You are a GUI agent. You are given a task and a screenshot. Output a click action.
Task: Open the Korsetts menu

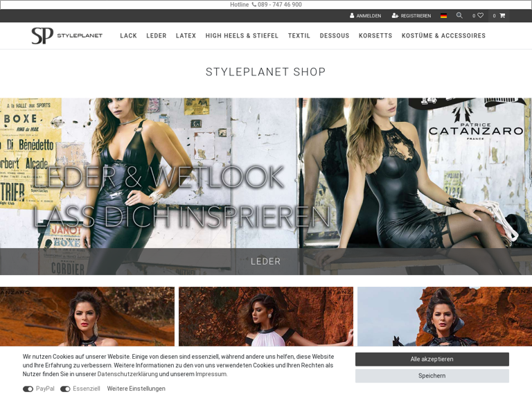point(375,35)
